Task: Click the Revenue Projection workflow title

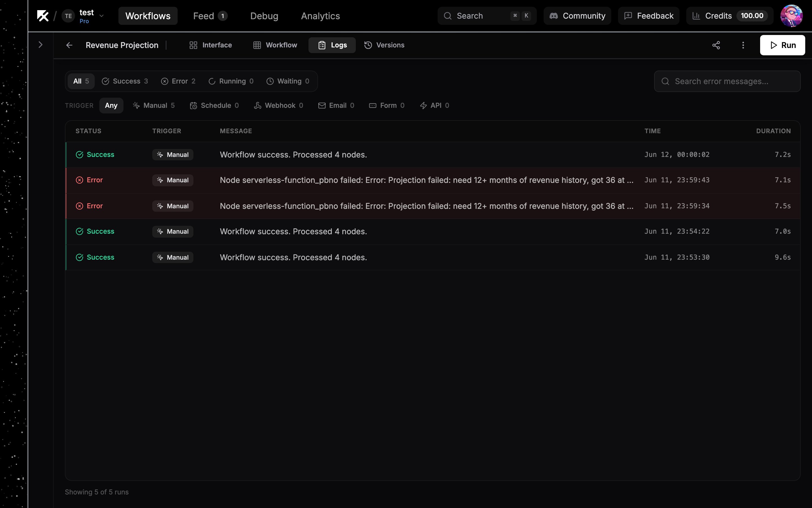Action: coord(122,45)
